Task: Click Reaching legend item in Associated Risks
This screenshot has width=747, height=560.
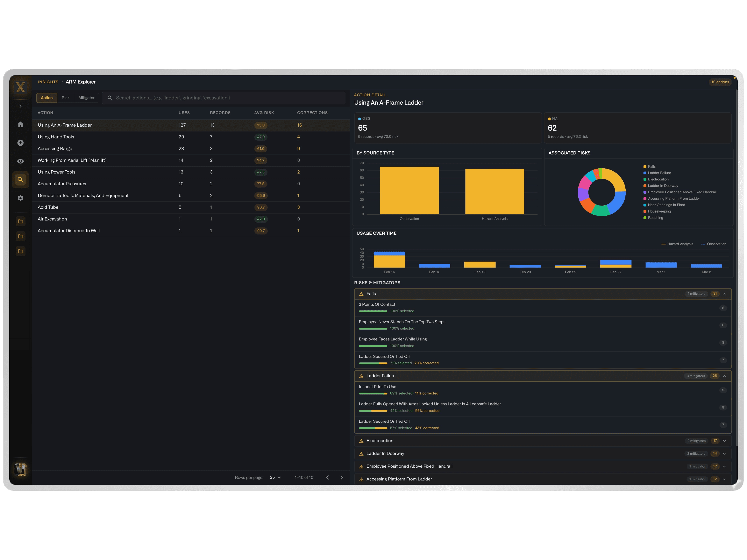Action: [x=653, y=218]
